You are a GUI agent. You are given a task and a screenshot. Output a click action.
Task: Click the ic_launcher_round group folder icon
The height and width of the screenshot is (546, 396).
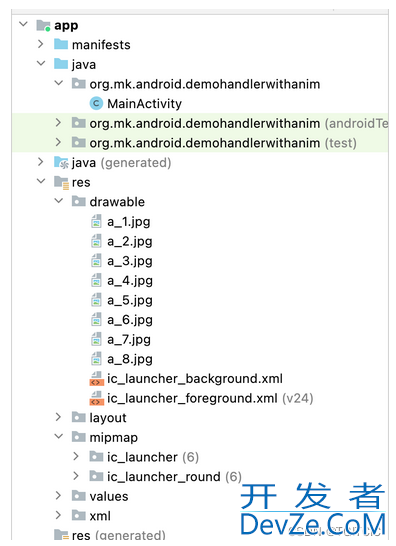click(x=96, y=476)
